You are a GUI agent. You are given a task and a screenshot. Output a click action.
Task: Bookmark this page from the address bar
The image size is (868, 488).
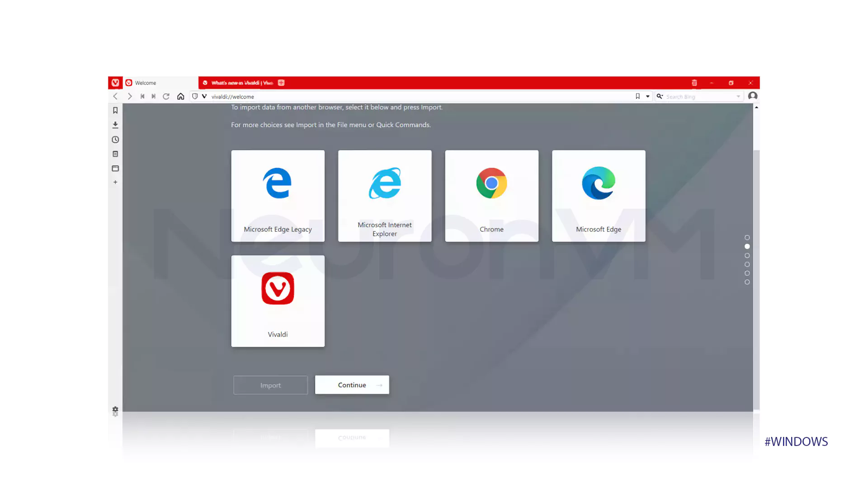tap(637, 96)
